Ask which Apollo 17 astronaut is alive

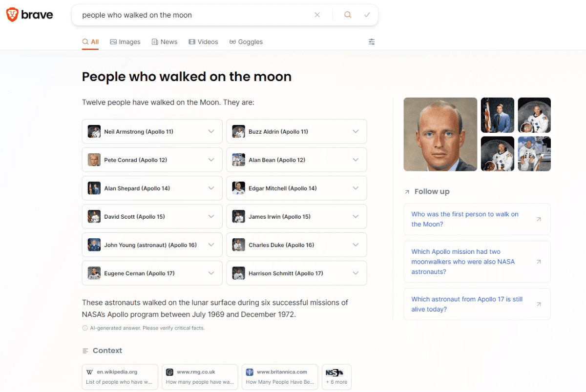click(x=477, y=304)
